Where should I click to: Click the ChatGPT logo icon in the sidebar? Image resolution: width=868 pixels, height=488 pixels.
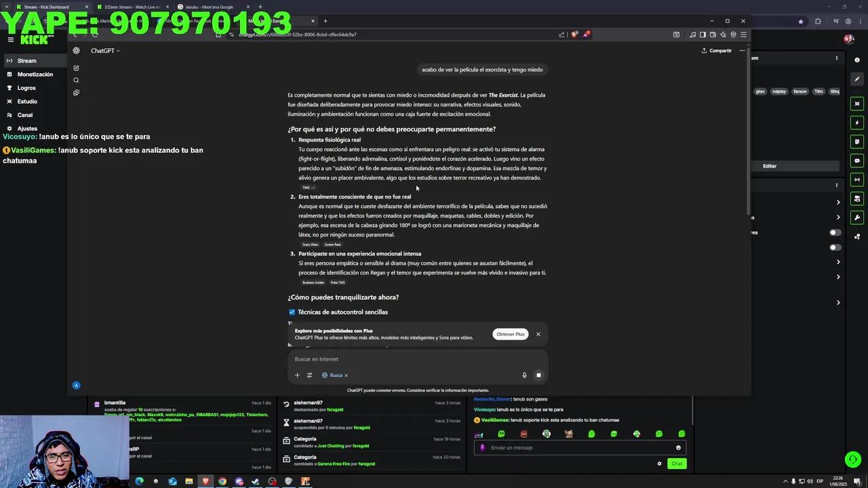[x=76, y=50]
